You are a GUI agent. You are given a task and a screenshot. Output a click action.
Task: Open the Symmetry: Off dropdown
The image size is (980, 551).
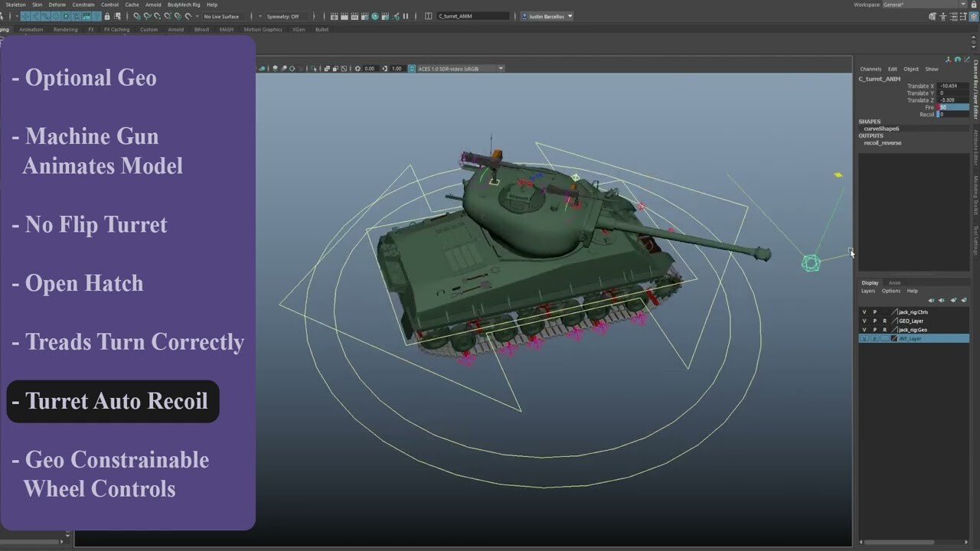(x=282, y=16)
